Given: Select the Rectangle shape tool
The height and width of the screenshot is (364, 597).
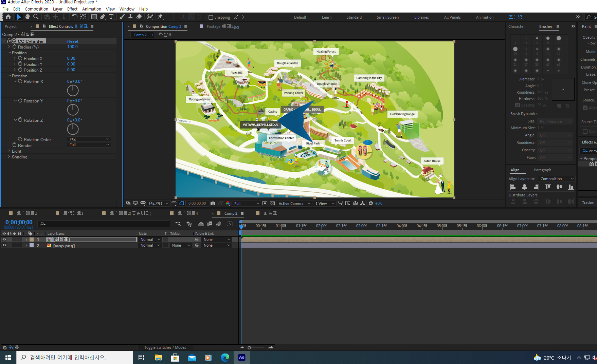Looking at the screenshot, I should coord(94,17).
